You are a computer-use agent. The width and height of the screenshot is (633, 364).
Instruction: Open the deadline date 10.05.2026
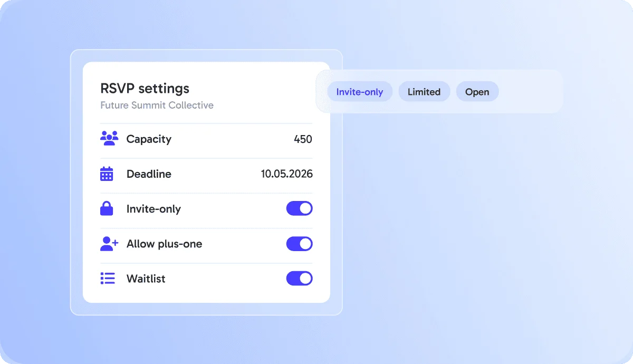click(x=287, y=174)
